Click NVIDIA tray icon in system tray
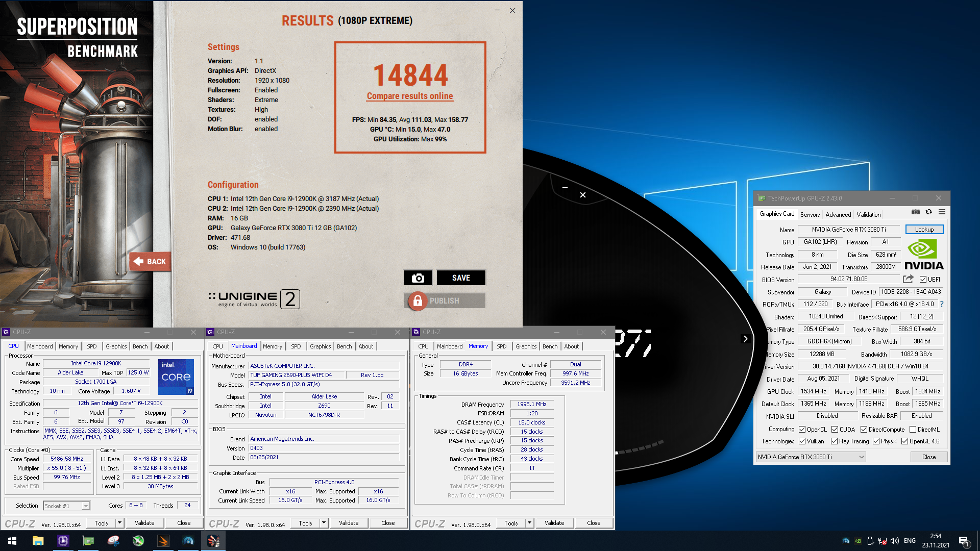 click(x=858, y=541)
